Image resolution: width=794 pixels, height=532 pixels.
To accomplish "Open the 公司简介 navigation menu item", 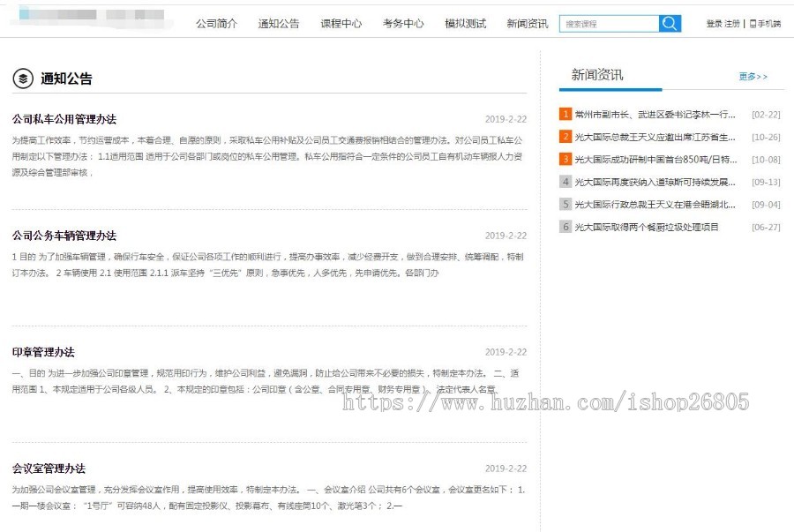I will click(216, 24).
